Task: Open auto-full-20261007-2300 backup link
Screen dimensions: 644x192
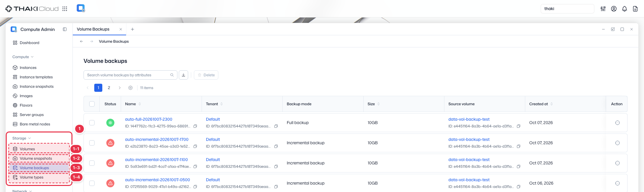Action: tap(149, 119)
